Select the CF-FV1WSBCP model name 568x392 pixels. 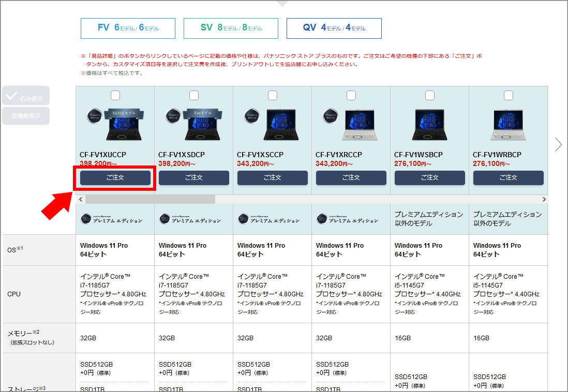pos(418,155)
